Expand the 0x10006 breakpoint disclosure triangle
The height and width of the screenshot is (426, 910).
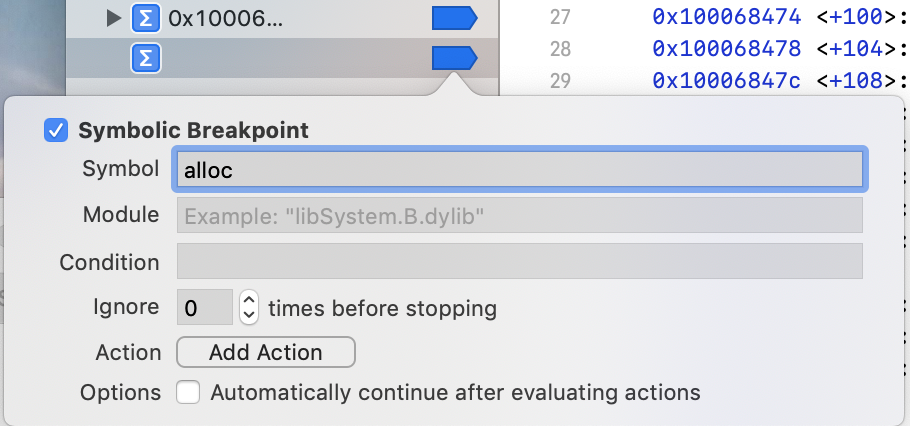pos(115,18)
